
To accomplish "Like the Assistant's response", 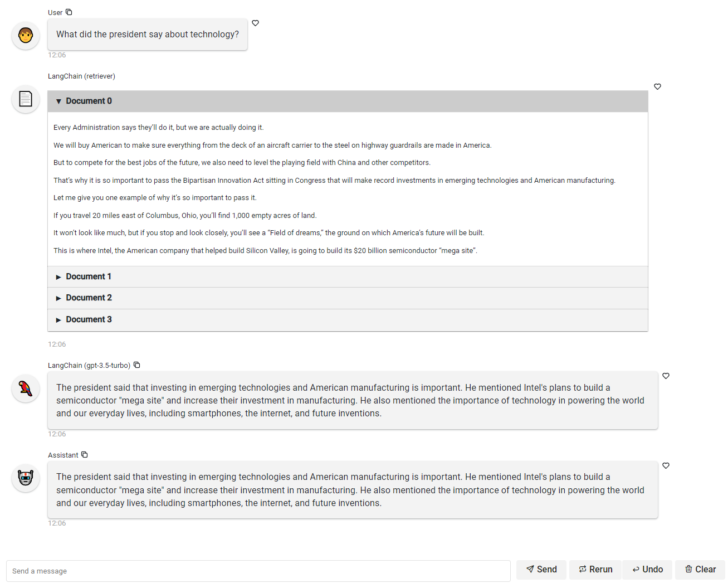I will 666,465.
